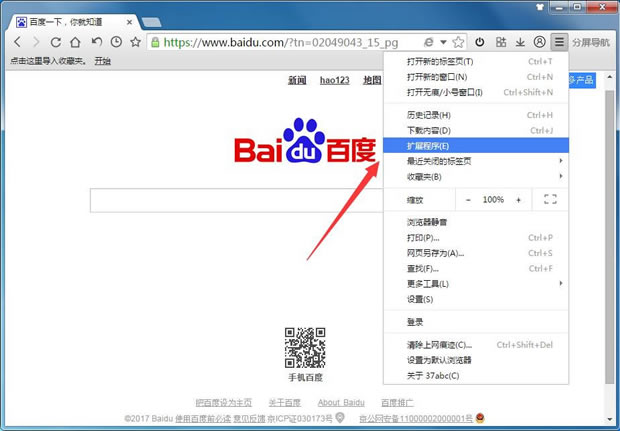Viewport: 620px width, 431px height.
Task: Open the downloads arrow icon in toolbar
Action: coord(519,42)
